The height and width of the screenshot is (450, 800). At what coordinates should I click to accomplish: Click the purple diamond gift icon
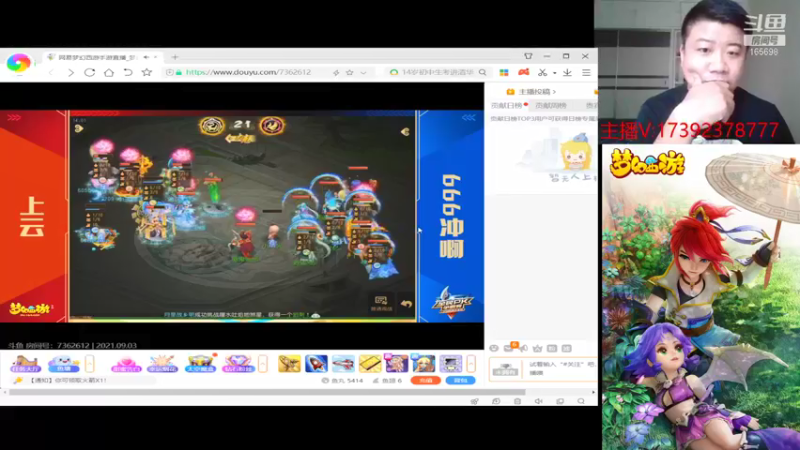238,364
